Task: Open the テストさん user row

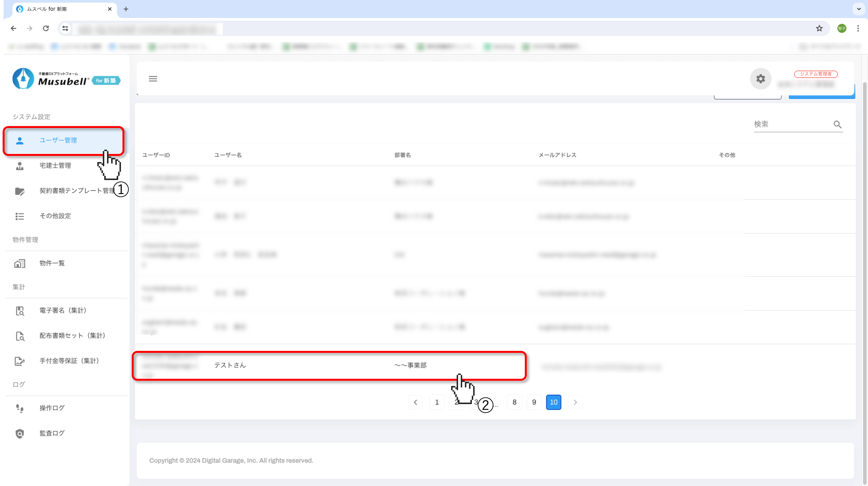Action: coord(230,365)
